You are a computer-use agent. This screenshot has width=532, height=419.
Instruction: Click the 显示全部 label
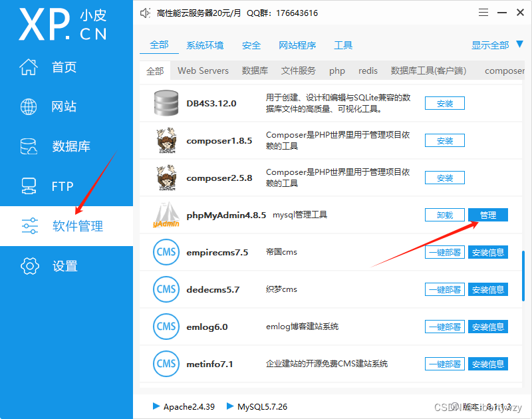[x=490, y=45]
